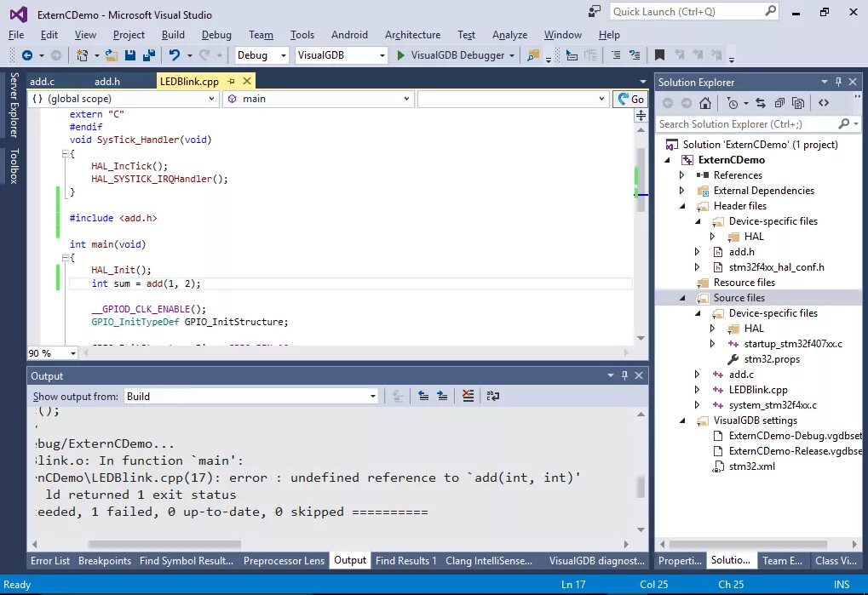868x595 pixels.
Task: Open the Preprocessor Lens tab
Action: [284, 561]
